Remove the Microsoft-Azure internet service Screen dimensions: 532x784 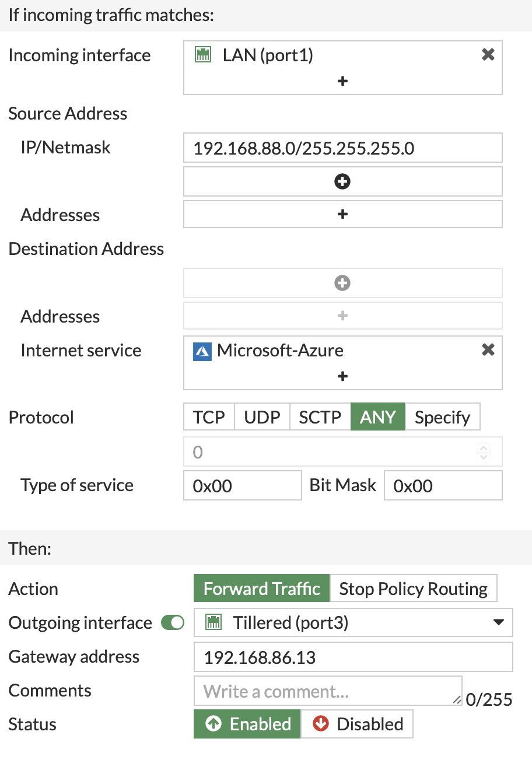tap(488, 349)
